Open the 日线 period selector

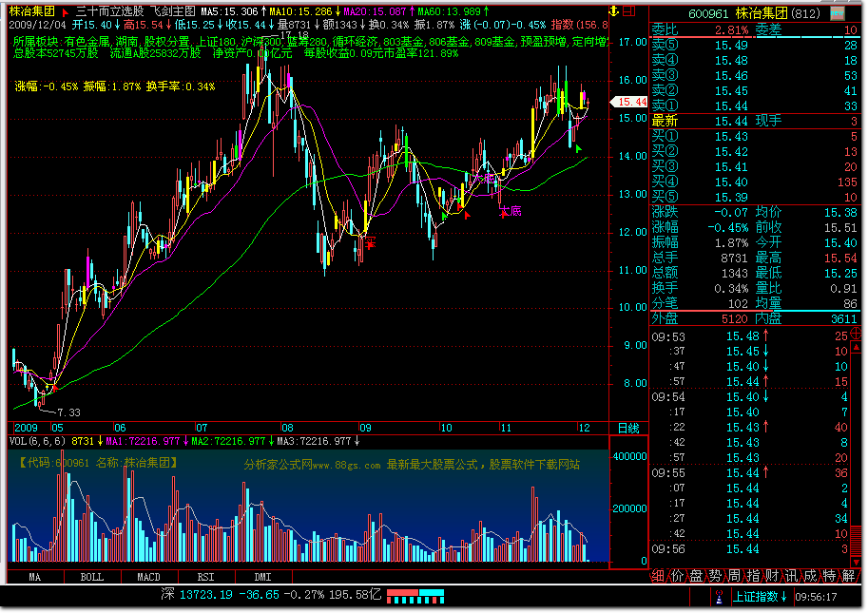point(627,428)
